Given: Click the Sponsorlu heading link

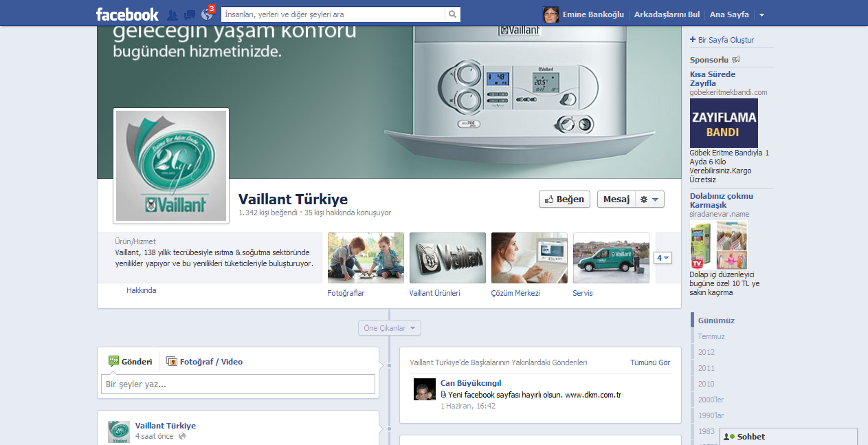Looking at the screenshot, I should pos(709,60).
